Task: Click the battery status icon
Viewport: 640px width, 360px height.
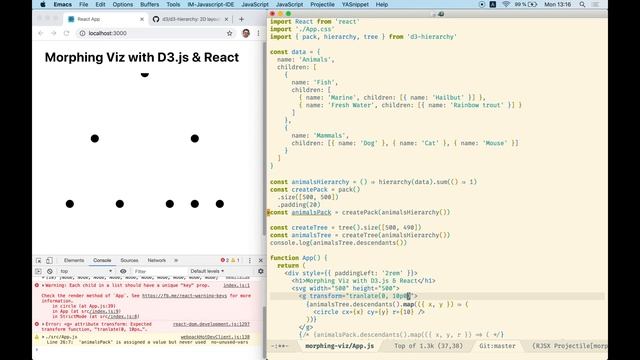Action: click(532, 4)
